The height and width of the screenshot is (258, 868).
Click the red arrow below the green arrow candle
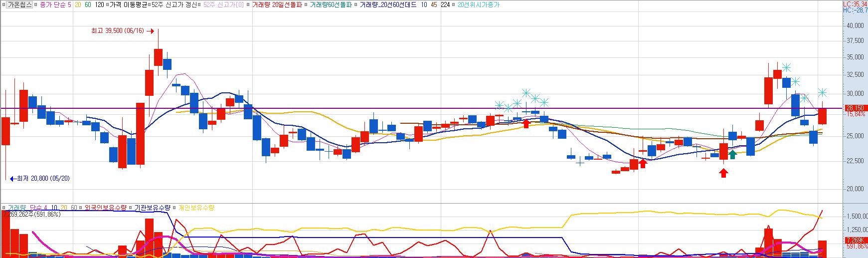point(724,173)
